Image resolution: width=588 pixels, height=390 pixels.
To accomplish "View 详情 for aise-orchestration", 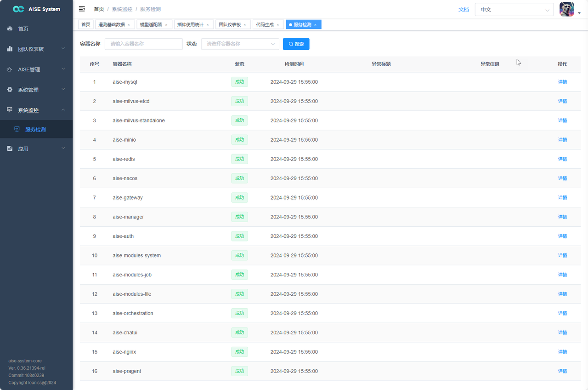I will coord(562,314).
